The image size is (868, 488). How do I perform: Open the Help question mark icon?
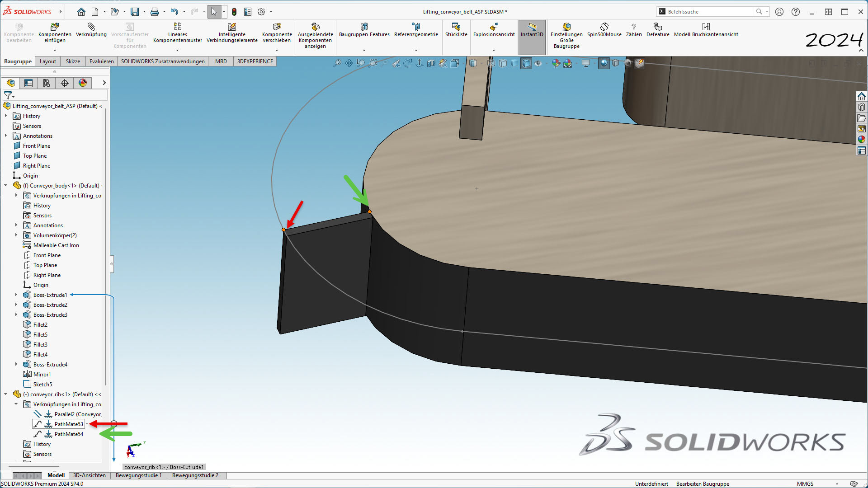tap(796, 12)
